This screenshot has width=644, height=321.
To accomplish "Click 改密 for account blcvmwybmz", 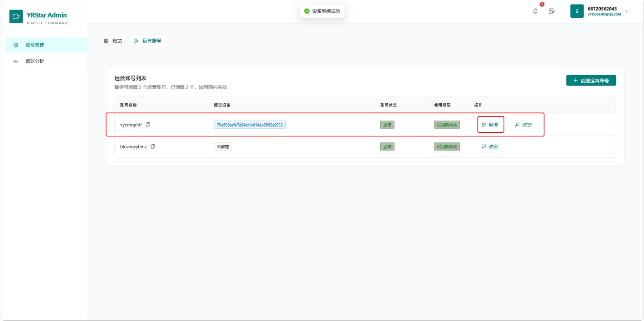I will pyautogui.click(x=490, y=147).
